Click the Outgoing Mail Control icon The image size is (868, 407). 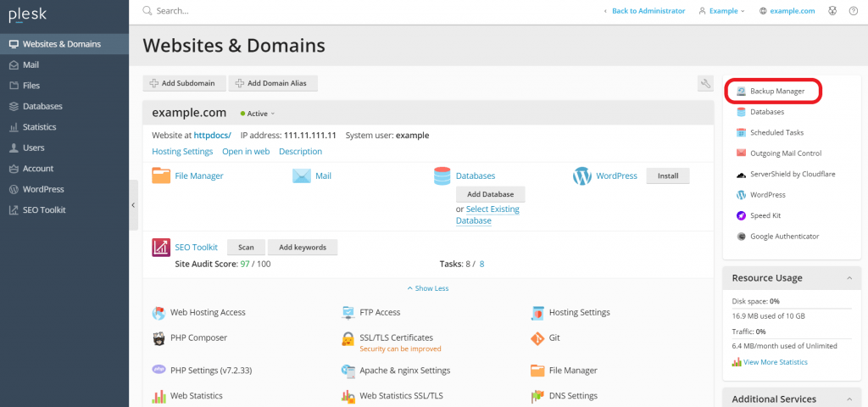click(741, 153)
